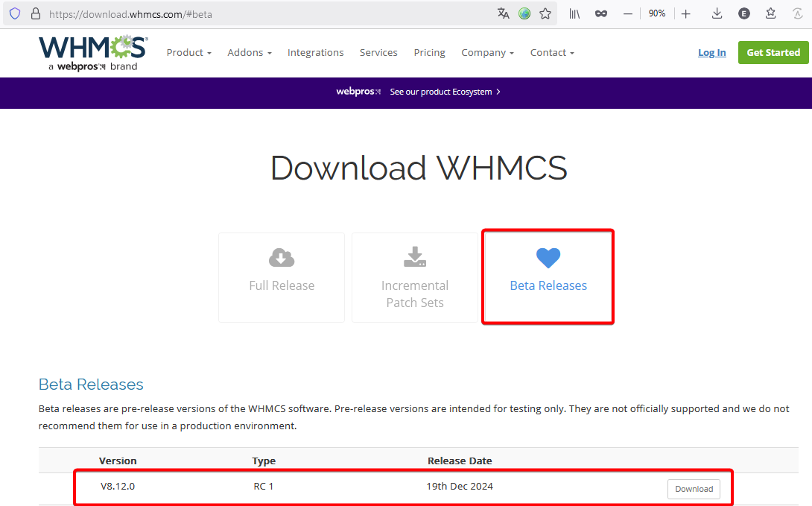Open the Services menu item
Image resolution: width=812 pixels, height=506 pixels.
click(x=378, y=52)
